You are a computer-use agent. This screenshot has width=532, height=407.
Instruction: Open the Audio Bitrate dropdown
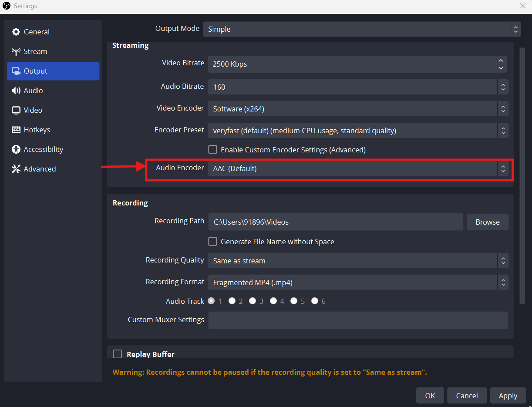pos(358,87)
